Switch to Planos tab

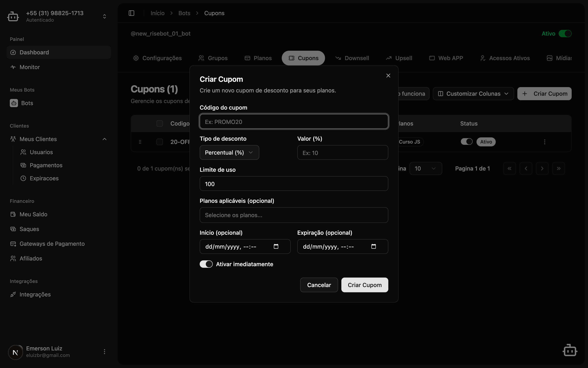click(x=258, y=58)
